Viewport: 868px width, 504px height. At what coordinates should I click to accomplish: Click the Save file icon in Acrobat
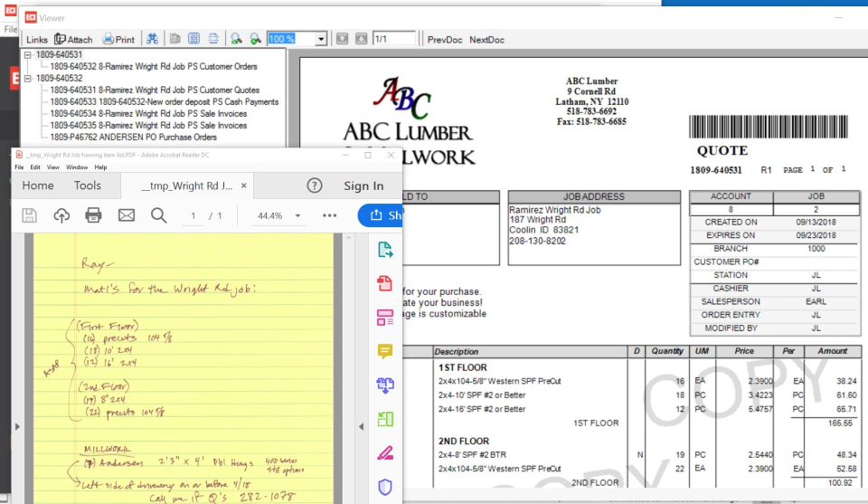[x=29, y=215]
